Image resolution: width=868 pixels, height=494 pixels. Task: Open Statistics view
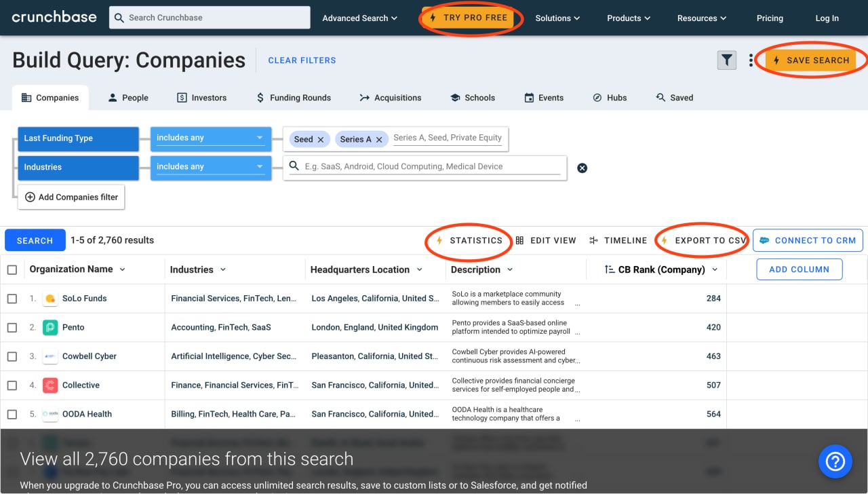[469, 240]
